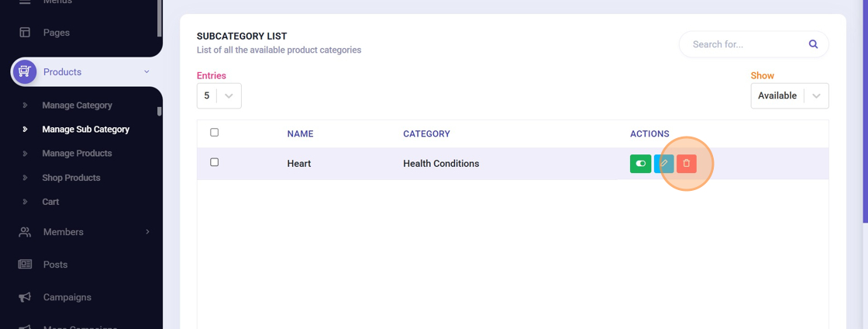The height and width of the screenshot is (329, 868).
Task: Click the search magnifier icon
Action: click(x=813, y=44)
